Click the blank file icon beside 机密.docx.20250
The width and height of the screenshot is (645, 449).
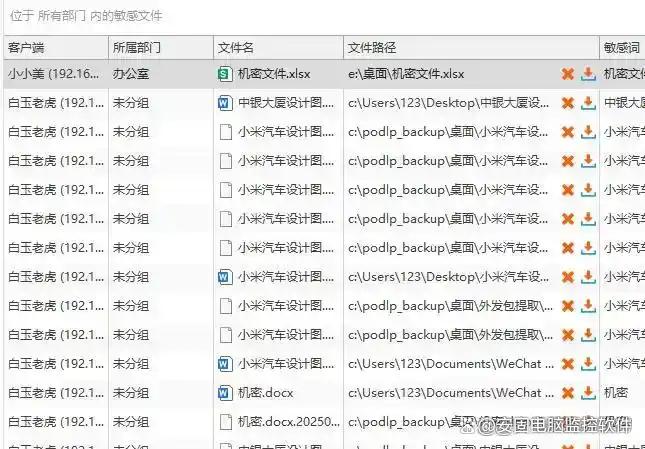tap(225, 422)
